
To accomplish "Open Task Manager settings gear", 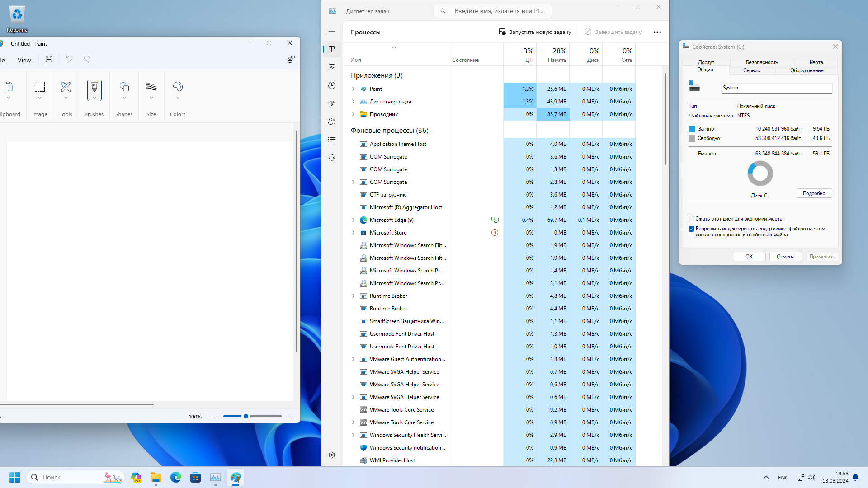I will (332, 455).
